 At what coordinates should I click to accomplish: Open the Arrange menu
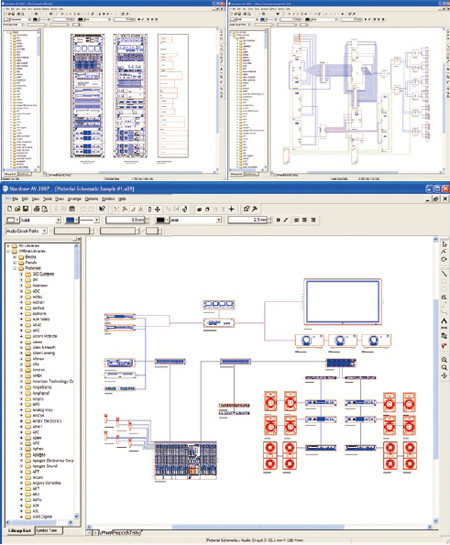point(74,199)
